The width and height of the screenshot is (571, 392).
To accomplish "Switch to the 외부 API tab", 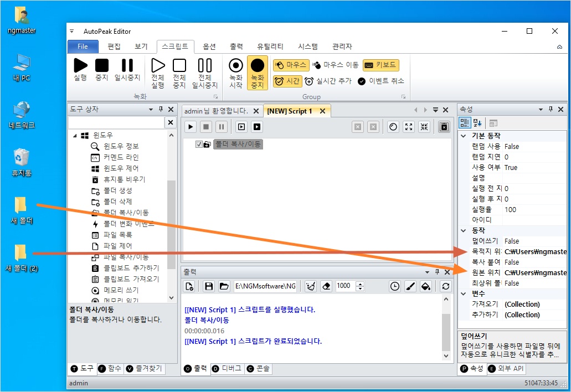I will coord(506,369).
